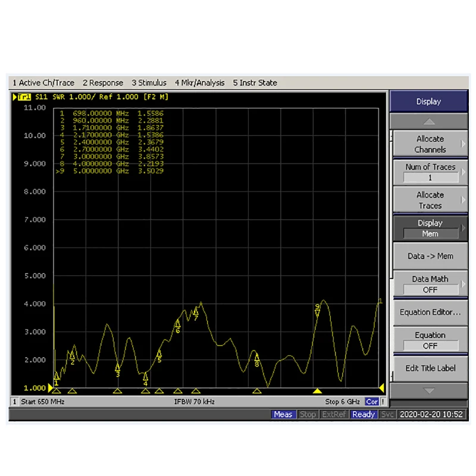Click active marker 9 on trace
Image resolution: width=476 pixels, height=476 pixels.
pyautogui.click(x=318, y=311)
